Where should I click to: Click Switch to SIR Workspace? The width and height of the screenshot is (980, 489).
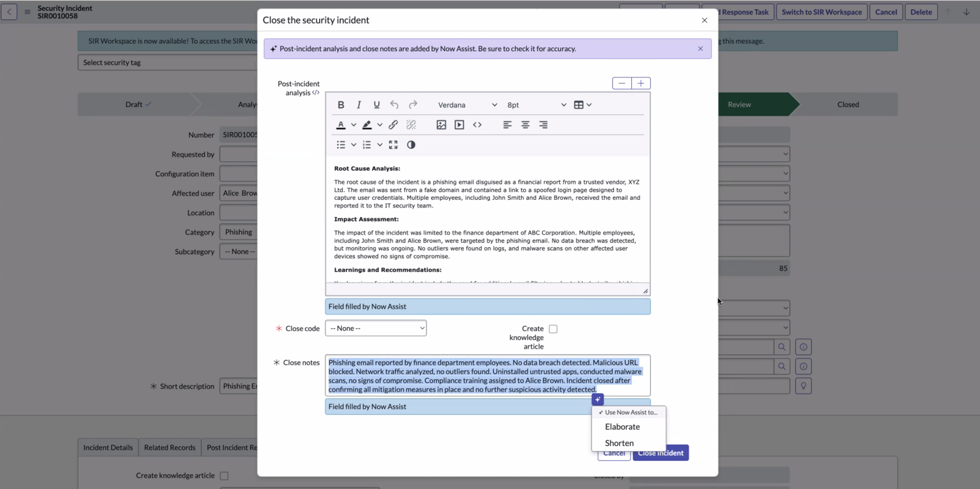click(822, 12)
